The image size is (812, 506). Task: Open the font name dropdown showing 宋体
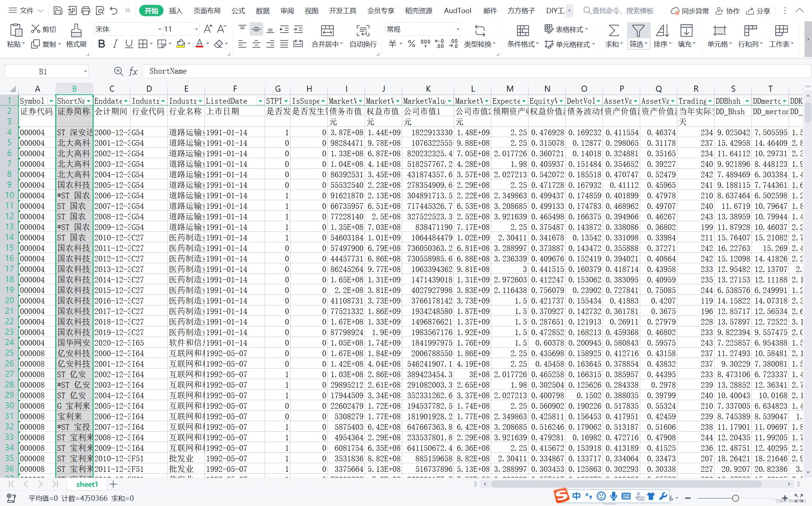(x=160, y=29)
